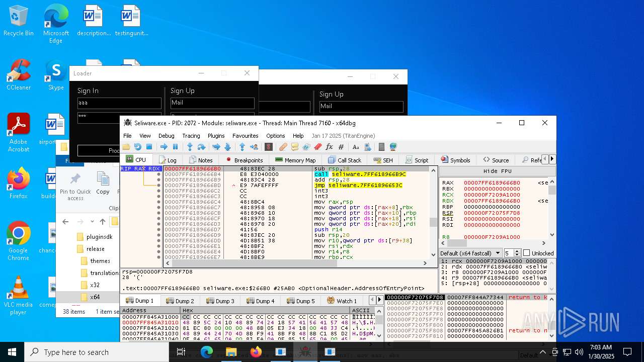Image resolution: width=644 pixels, height=362 pixels.
Task: Switch to the Memory Map tab
Action: [x=296, y=160]
